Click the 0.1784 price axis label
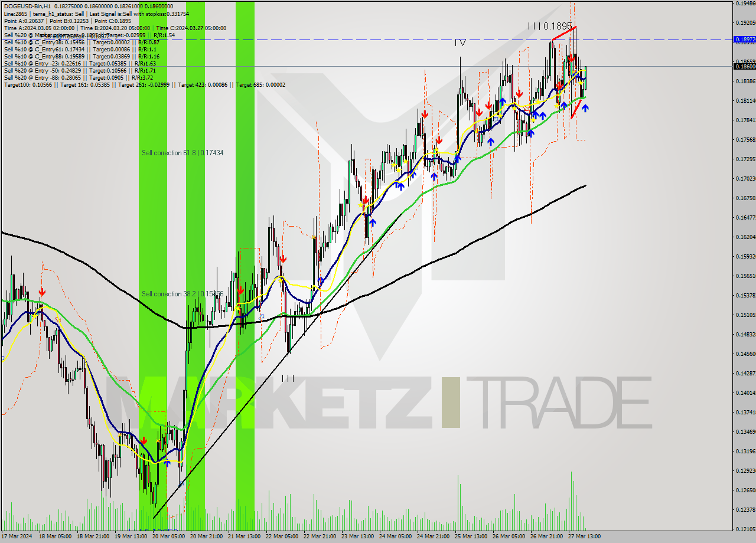Image resolution: width=756 pixels, height=543 pixels. tap(745, 120)
